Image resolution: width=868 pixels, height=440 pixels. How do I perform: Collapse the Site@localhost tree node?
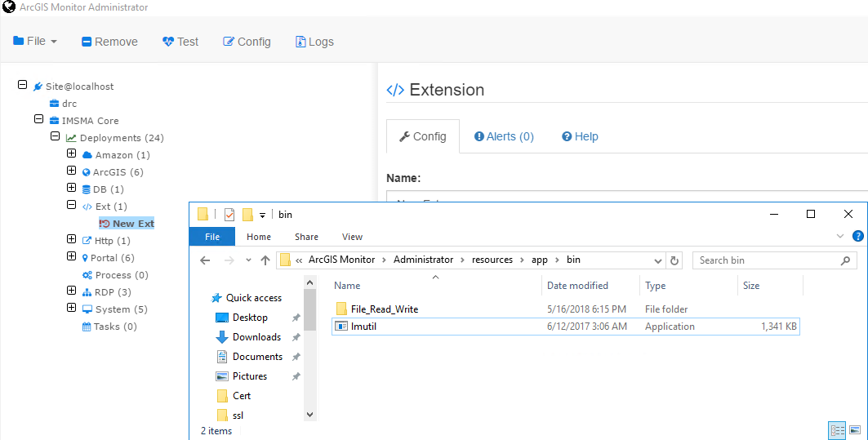coord(22,85)
